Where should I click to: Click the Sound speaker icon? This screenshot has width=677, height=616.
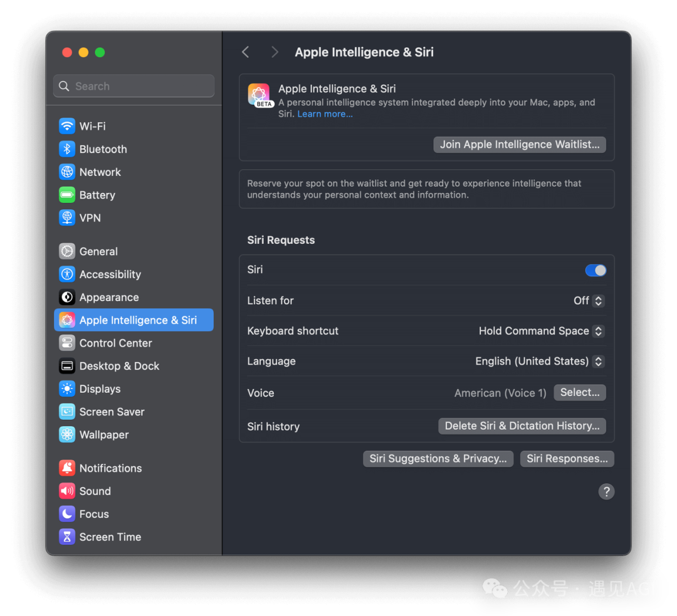[67, 491]
